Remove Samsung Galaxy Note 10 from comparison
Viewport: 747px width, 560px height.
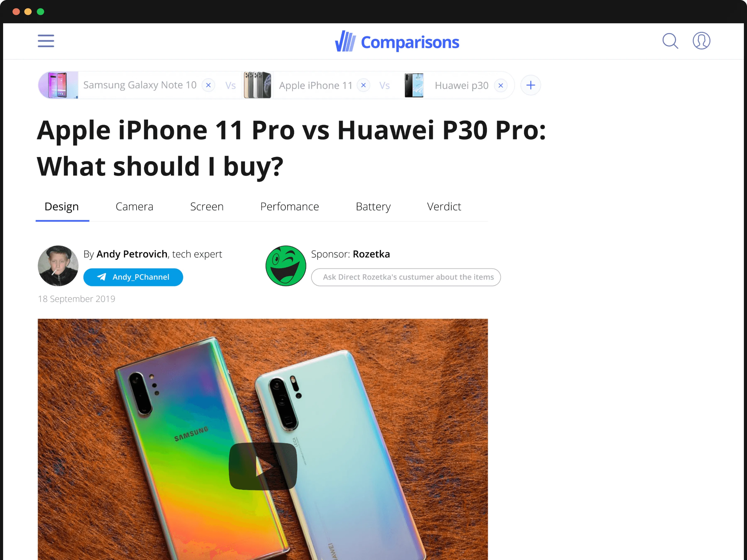coord(208,85)
